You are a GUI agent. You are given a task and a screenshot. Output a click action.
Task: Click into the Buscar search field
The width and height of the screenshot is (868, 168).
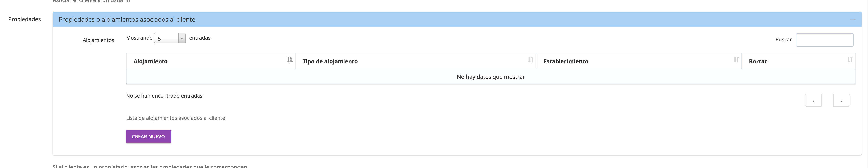(x=824, y=40)
